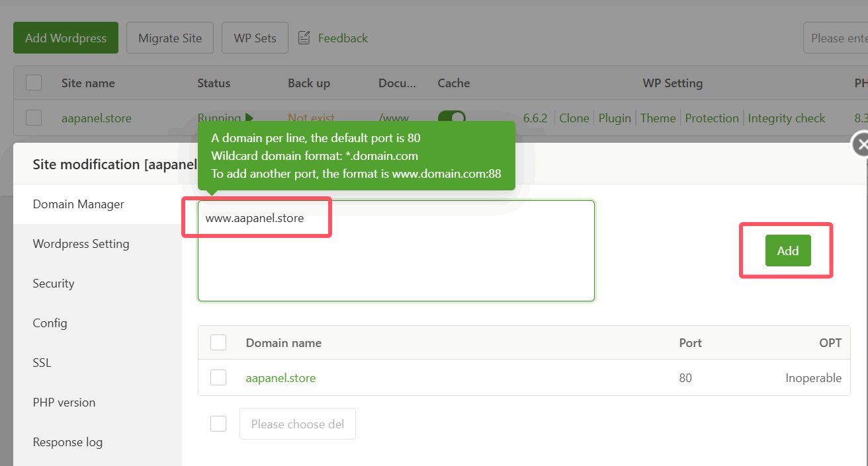Click the Domain name column header
The height and width of the screenshot is (466, 868).
(x=284, y=343)
